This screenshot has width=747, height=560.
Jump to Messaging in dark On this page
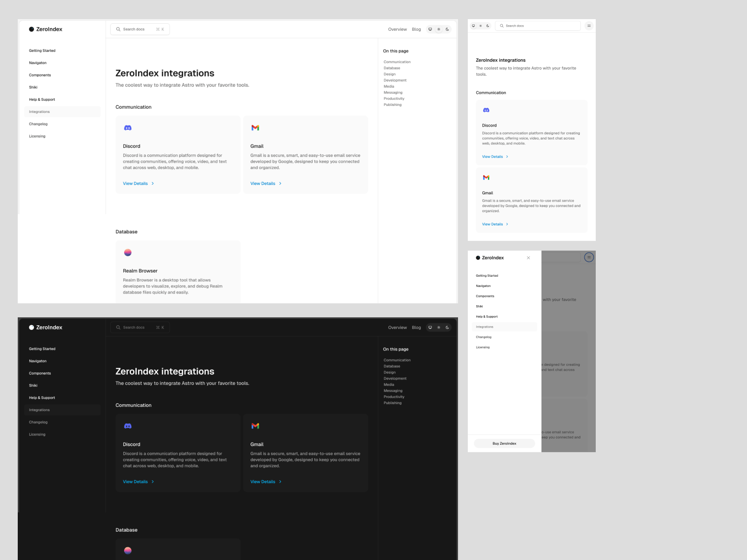click(393, 391)
